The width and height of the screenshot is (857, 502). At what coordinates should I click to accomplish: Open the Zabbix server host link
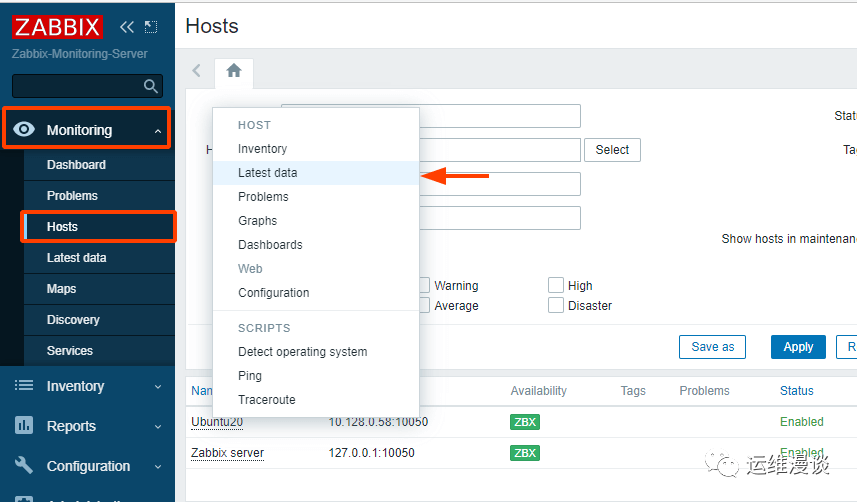point(227,453)
